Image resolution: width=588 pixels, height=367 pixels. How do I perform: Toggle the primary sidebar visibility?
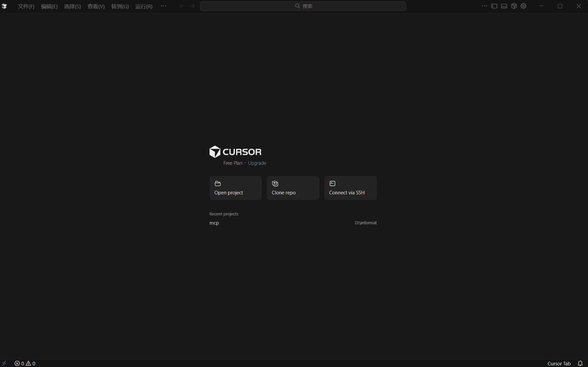click(x=494, y=6)
